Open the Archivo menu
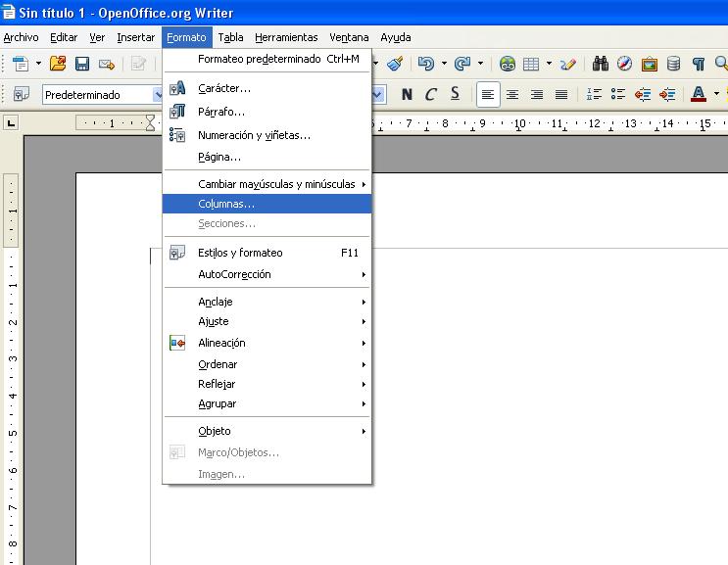728x565 pixels. coord(21,37)
